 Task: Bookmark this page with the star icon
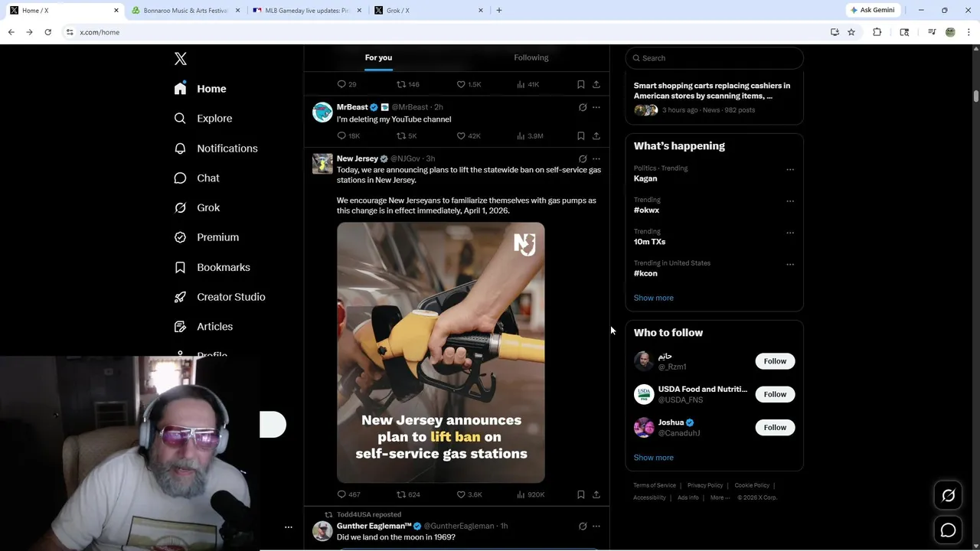851,32
